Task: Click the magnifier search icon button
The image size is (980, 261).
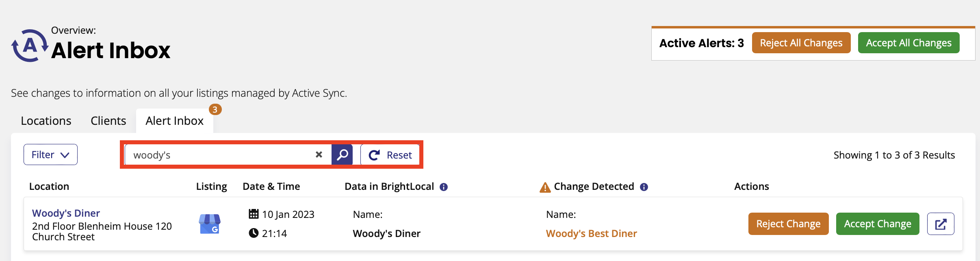Action: [x=342, y=155]
